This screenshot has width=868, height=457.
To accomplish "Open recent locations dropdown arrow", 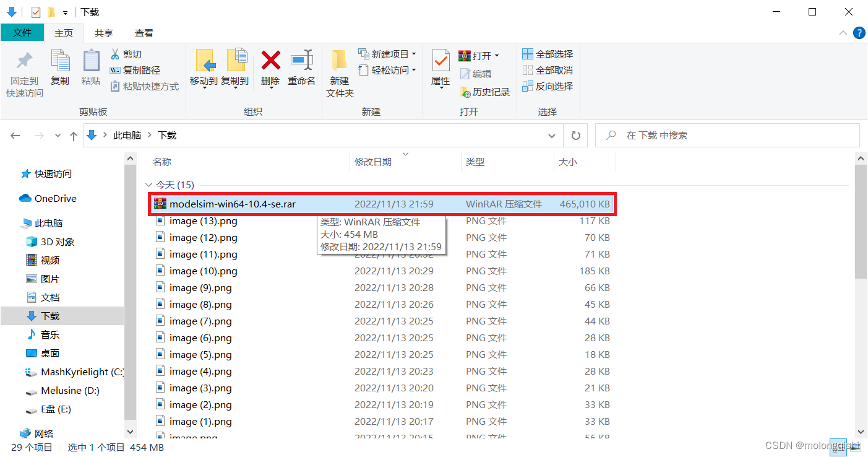I will tap(58, 135).
